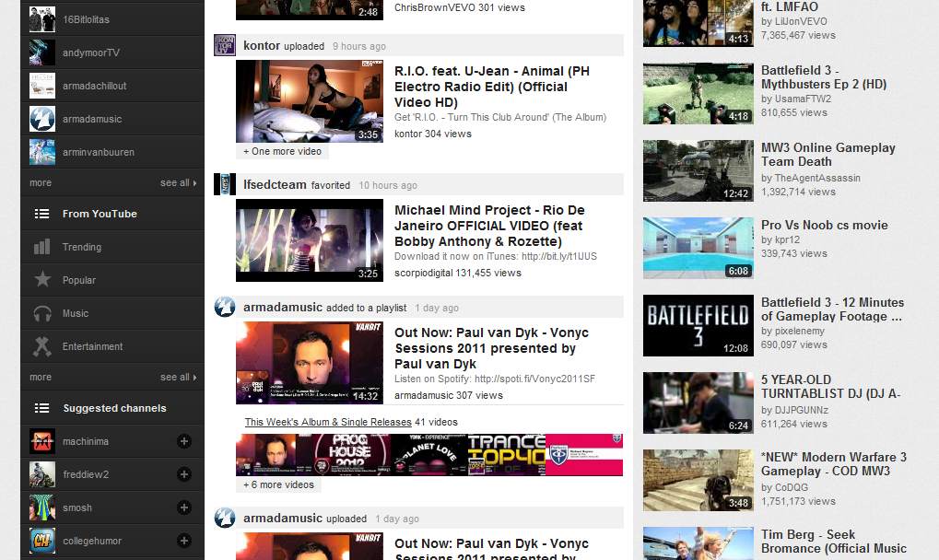The image size is (939, 560).
Task: Add smosh channel via plus button
Action: 184,507
